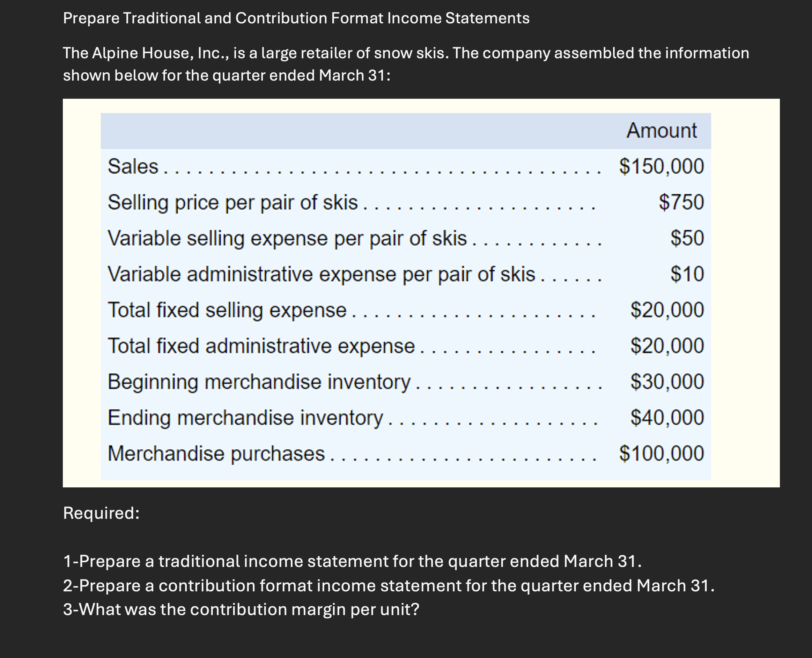Image resolution: width=812 pixels, height=658 pixels.
Task: Click the $100,000 merchandise purchases amount
Action: point(662,453)
